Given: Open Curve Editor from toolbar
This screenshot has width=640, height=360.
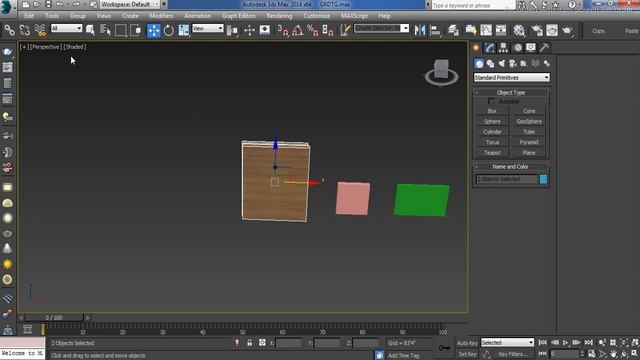Looking at the screenshot, I should coord(486,30).
